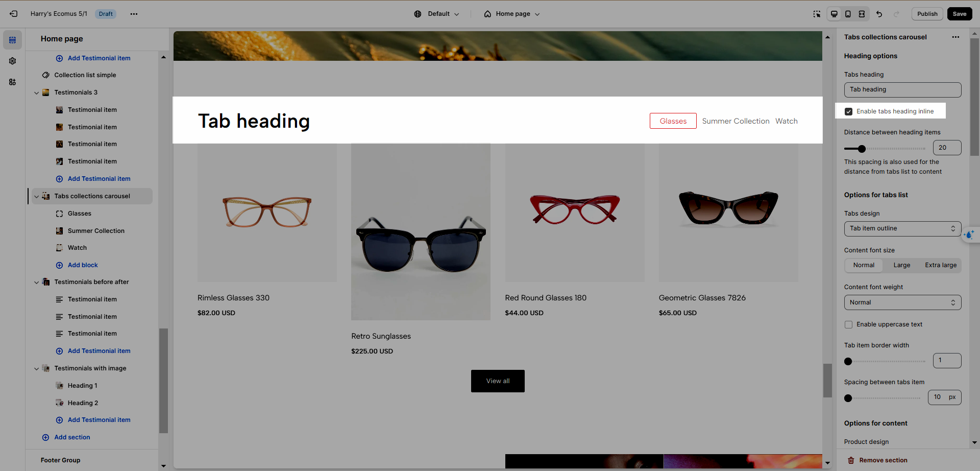Open Tabs collections carousel options menu
This screenshot has width=980, height=471.
(955, 37)
